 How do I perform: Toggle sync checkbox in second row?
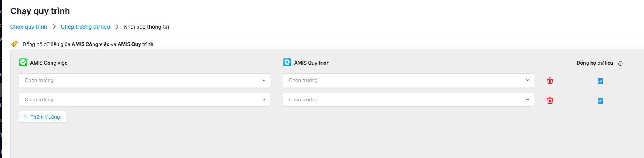point(600,100)
